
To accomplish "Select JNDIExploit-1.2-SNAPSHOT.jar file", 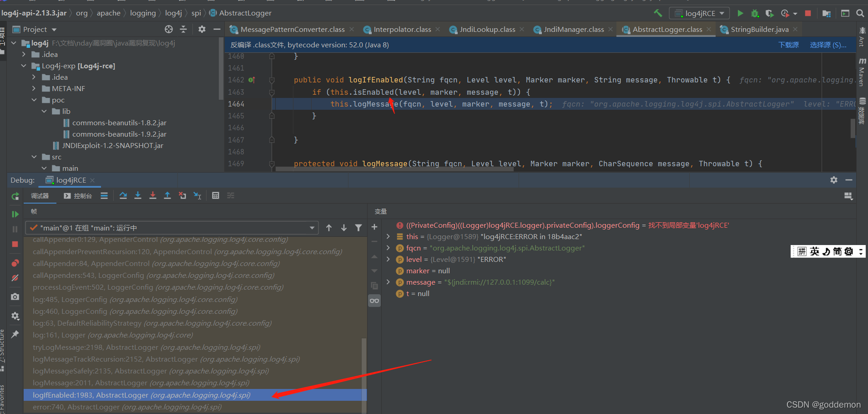I will pyautogui.click(x=112, y=145).
